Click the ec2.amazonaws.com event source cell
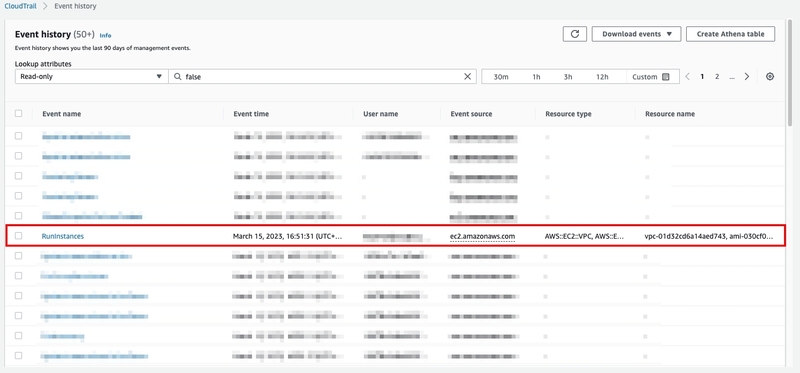Image resolution: width=800 pixels, height=373 pixels. pyautogui.click(x=483, y=236)
